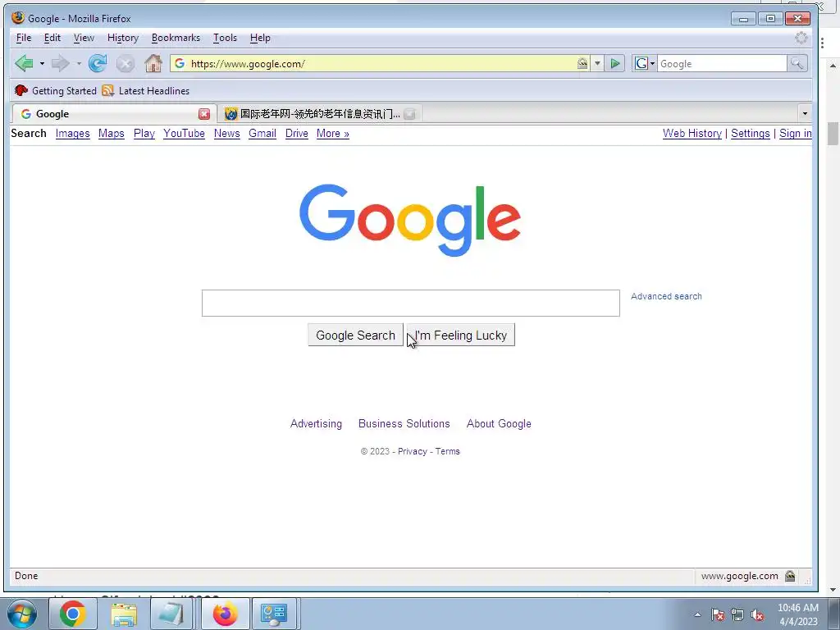Open the list all tabs dropdown
840x630 pixels.
coord(805,113)
